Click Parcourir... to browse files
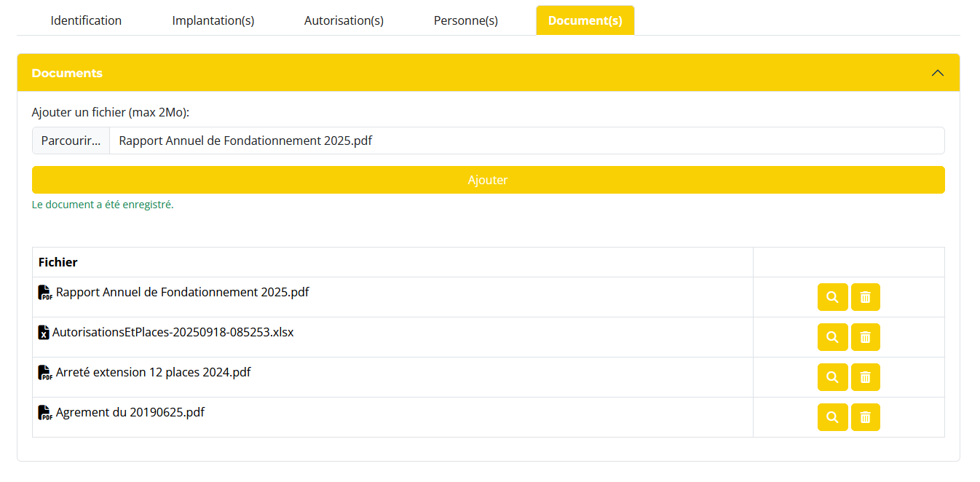980x482 pixels. pos(71,141)
